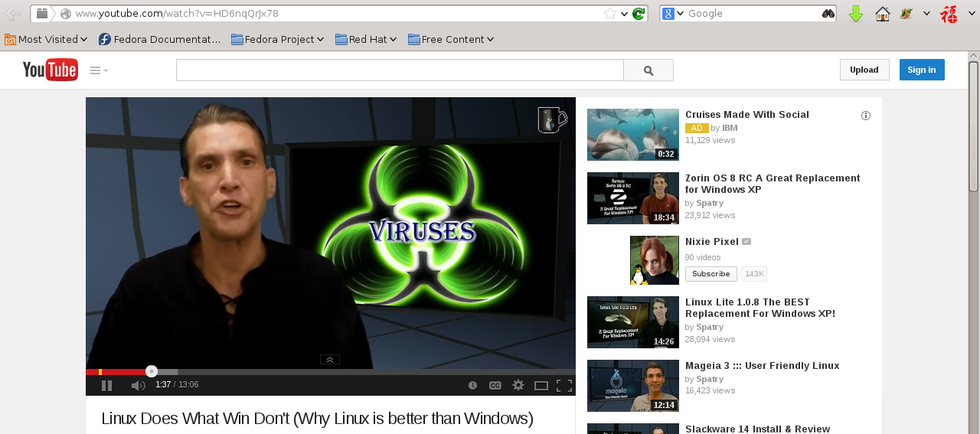This screenshot has height=434, width=980.
Task: Open the Zorin OS 8 RC video thumbnail
Action: click(x=633, y=198)
